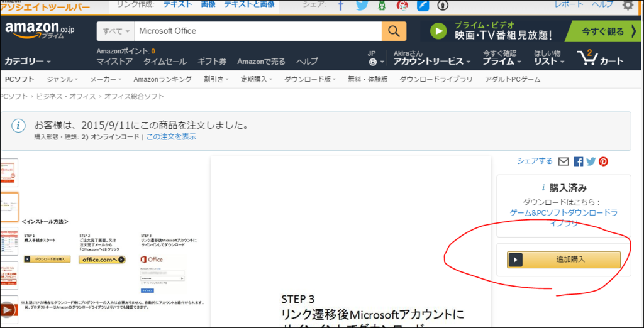644x328 pixels.
Task: Open ゲーム&PCソフトダウンロードライブラリ link
Action: pos(564,218)
